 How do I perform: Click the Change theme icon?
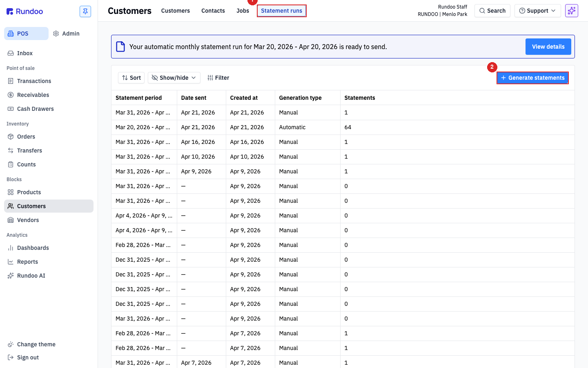click(x=11, y=344)
